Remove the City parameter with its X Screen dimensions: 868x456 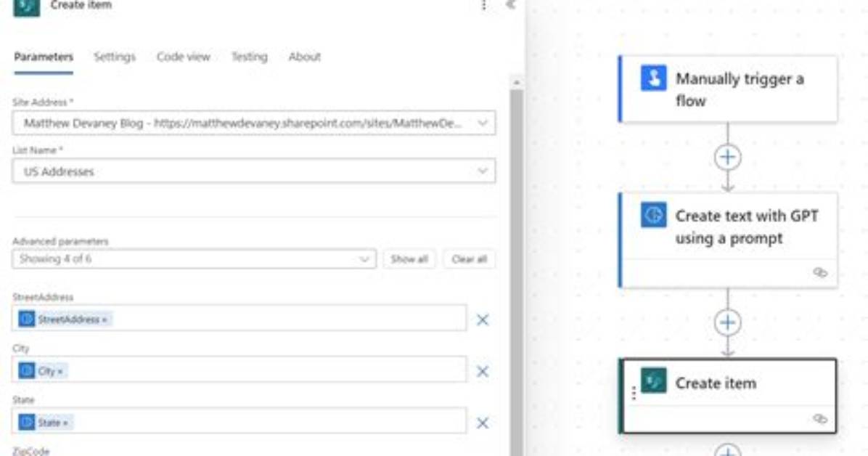coord(483,371)
